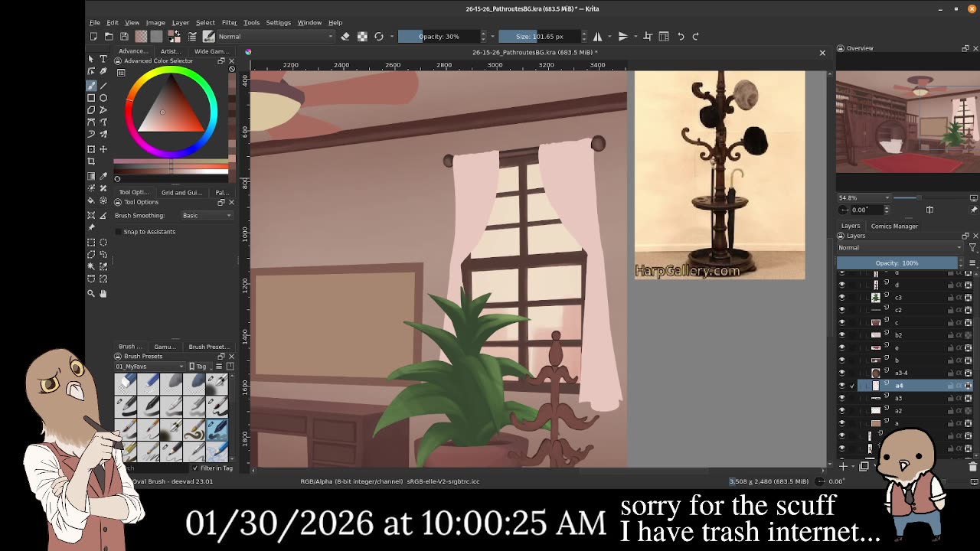Image resolution: width=980 pixels, height=551 pixels.
Task: Click the Undo arrow icon
Action: click(x=681, y=36)
